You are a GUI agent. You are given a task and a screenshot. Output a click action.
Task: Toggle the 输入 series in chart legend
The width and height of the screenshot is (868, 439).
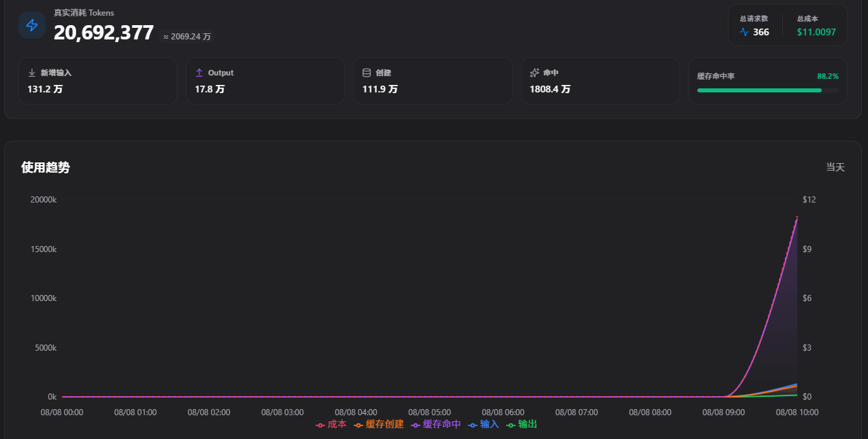[484, 424]
